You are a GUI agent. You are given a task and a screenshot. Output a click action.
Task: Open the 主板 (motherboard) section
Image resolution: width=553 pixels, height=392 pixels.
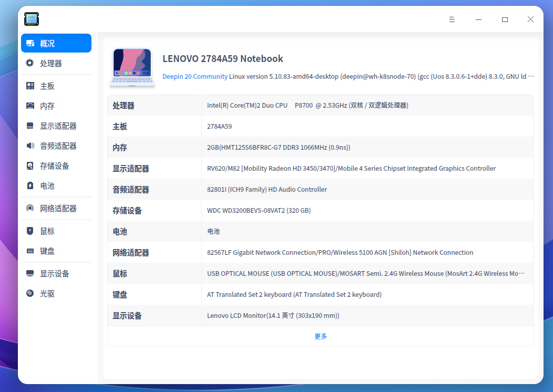(x=47, y=85)
